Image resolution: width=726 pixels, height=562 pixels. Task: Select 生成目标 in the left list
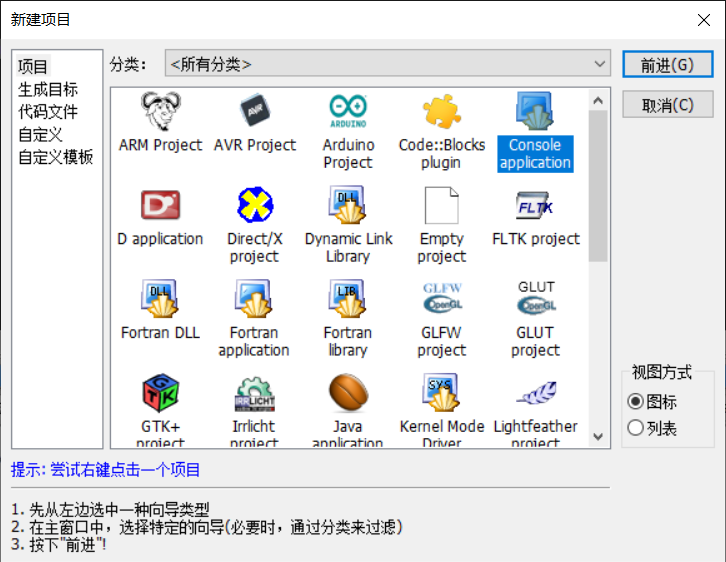click(x=47, y=90)
